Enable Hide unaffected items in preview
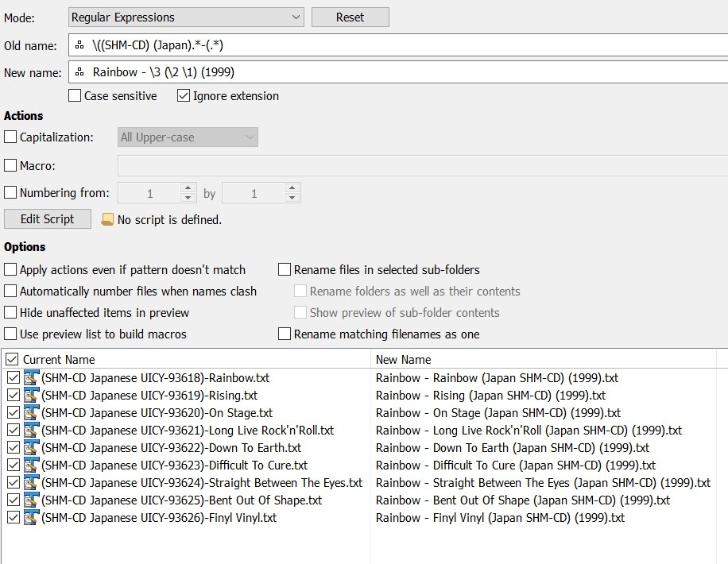Viewport: 728px width, 564px height. (10, 312)
